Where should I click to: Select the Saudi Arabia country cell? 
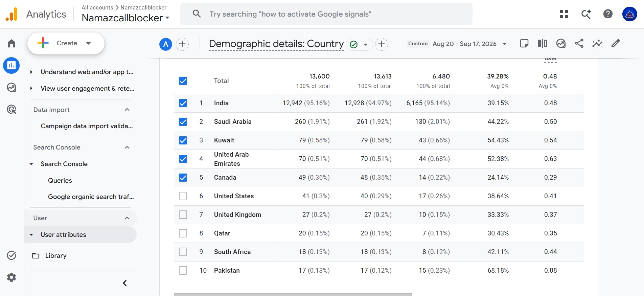[233, 122]
